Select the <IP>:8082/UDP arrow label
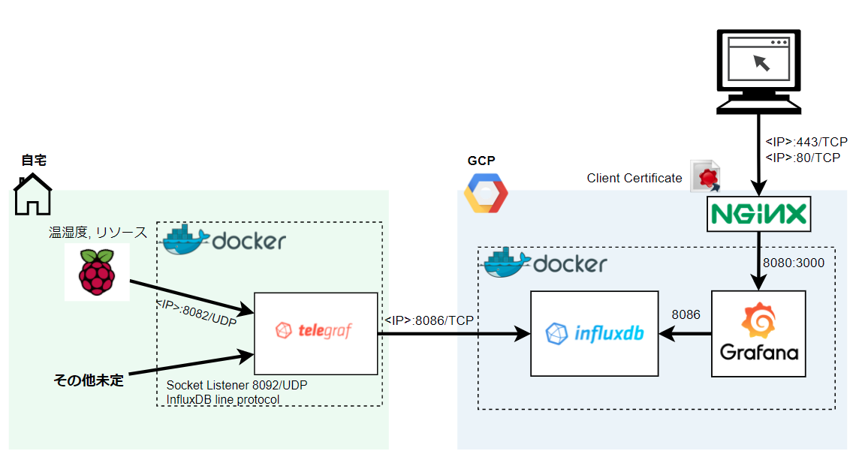 pyautogui.click(x=196, y=313)
